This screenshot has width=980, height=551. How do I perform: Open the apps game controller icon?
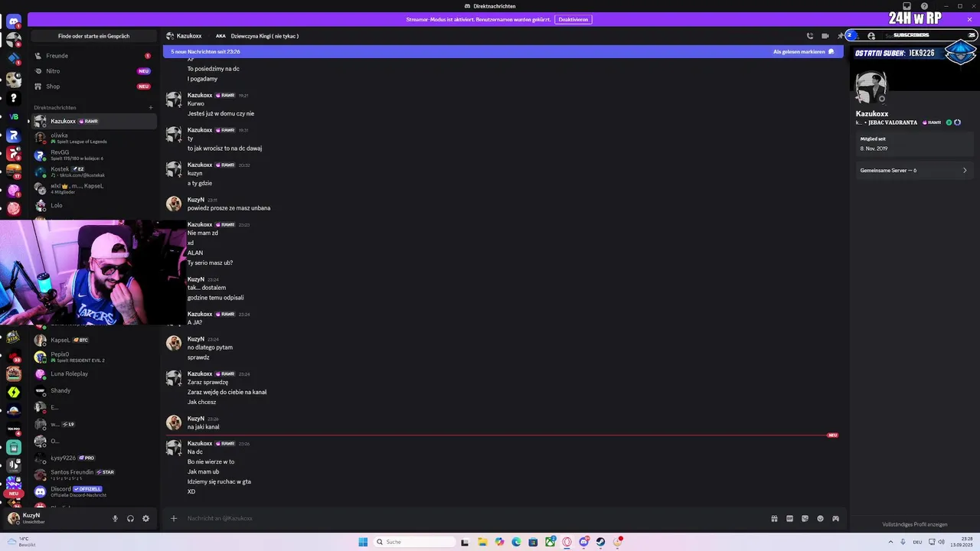click(836, 519)
